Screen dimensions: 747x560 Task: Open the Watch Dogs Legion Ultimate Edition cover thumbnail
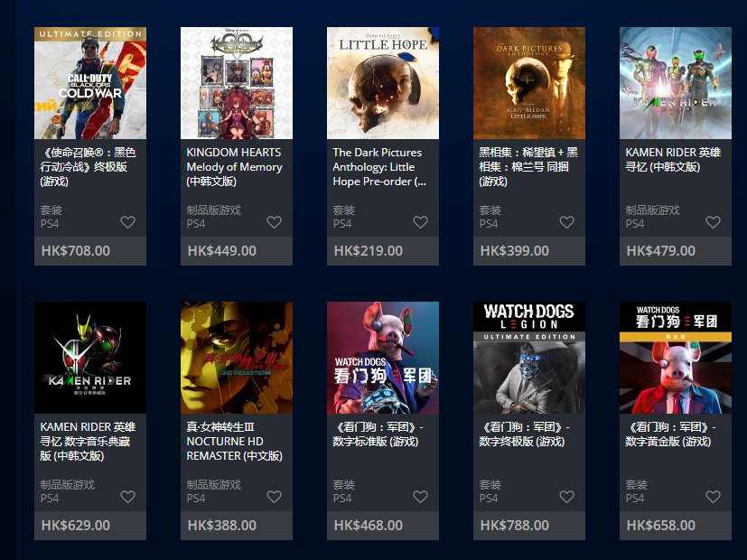click(528, 358)
